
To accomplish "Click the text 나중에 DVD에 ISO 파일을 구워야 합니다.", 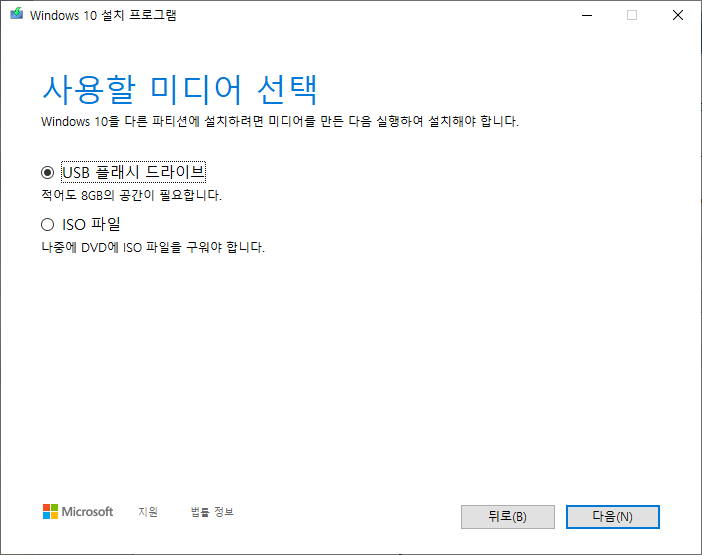I will coord(153,247).
